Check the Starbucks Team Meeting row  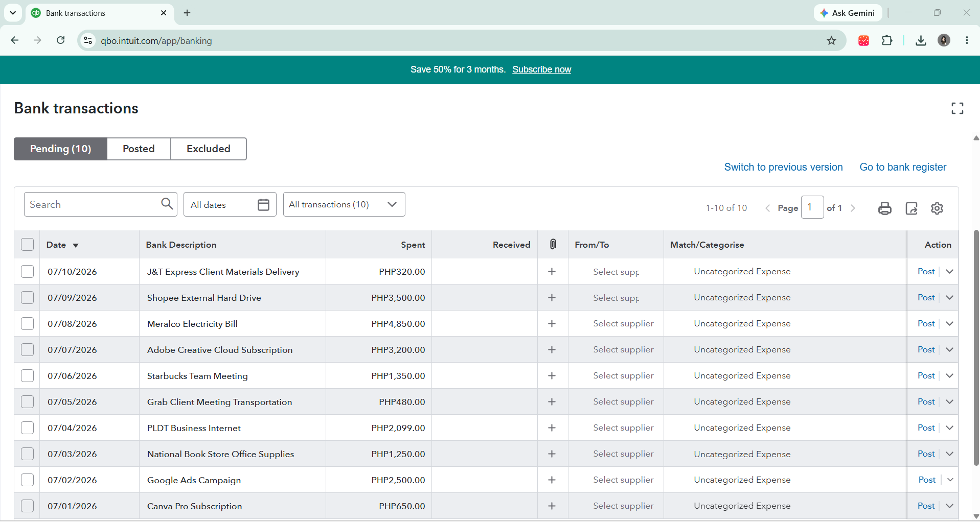click(x=28, y=376)
